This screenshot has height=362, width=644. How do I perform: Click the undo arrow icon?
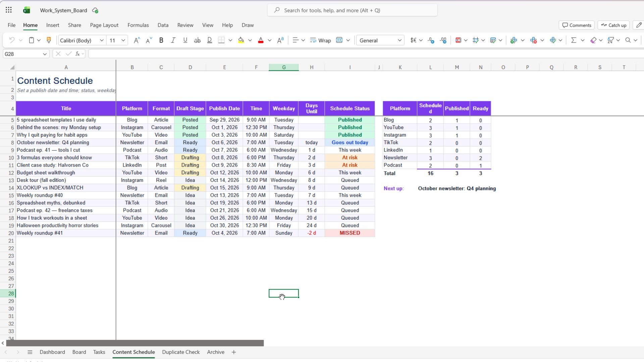[x=12, y=40]
